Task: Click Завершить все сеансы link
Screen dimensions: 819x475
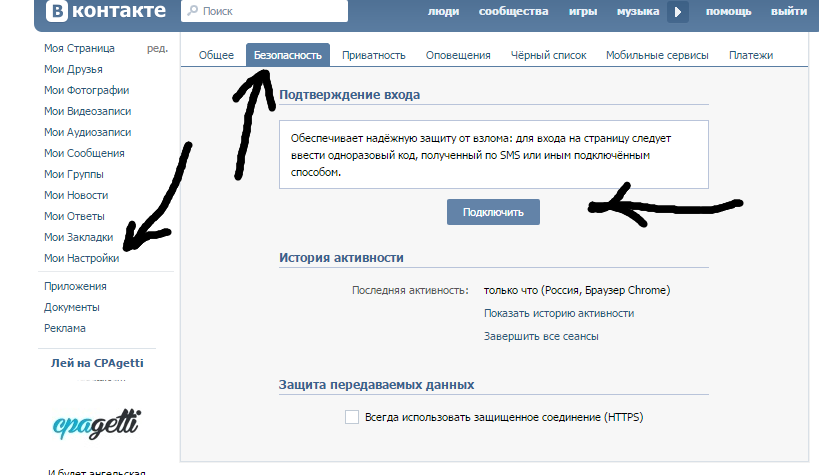Action: pos(541,336)
